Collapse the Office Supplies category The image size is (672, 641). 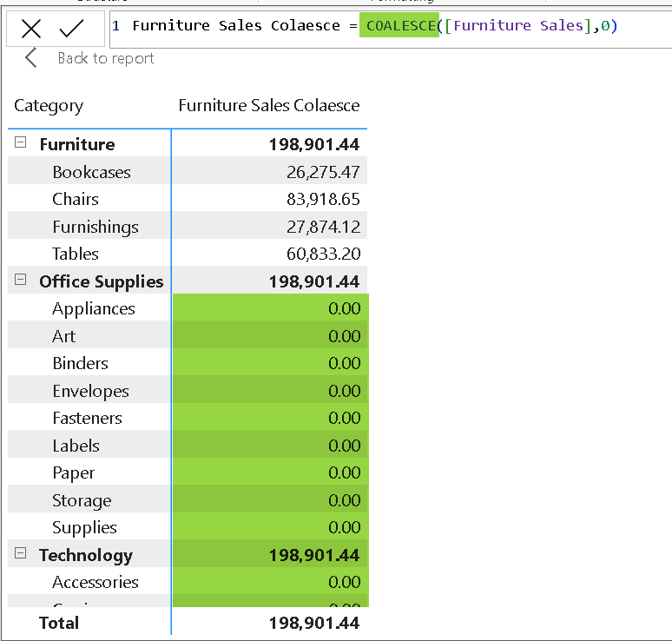[x=21, y=281]
